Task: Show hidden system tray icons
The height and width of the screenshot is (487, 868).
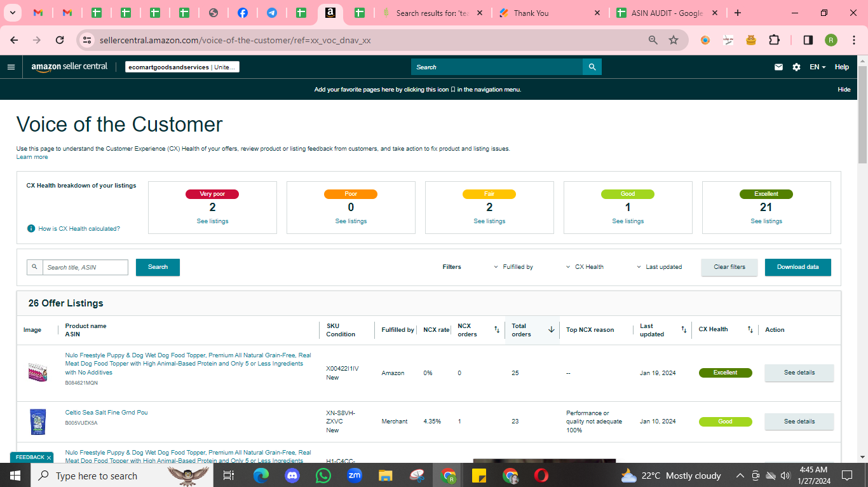Action: point(740,476)
